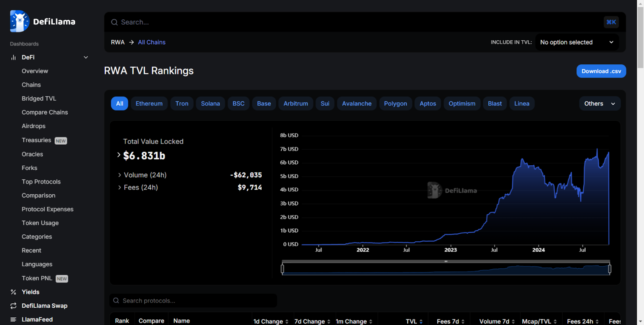Go to Top Protocols page
Screen dimensions: 644x325
pyautogui.click(x=41, y=181)
